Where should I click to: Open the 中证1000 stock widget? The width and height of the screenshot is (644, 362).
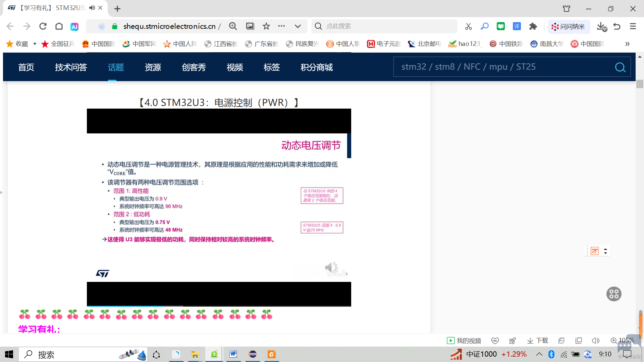click(488, 354)
